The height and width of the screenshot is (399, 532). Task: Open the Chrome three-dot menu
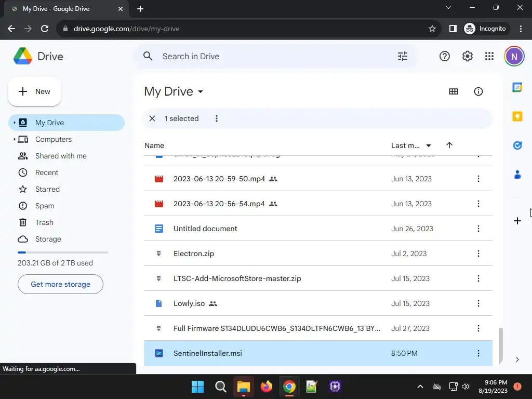pyautogui.click(x=521, y=29)
